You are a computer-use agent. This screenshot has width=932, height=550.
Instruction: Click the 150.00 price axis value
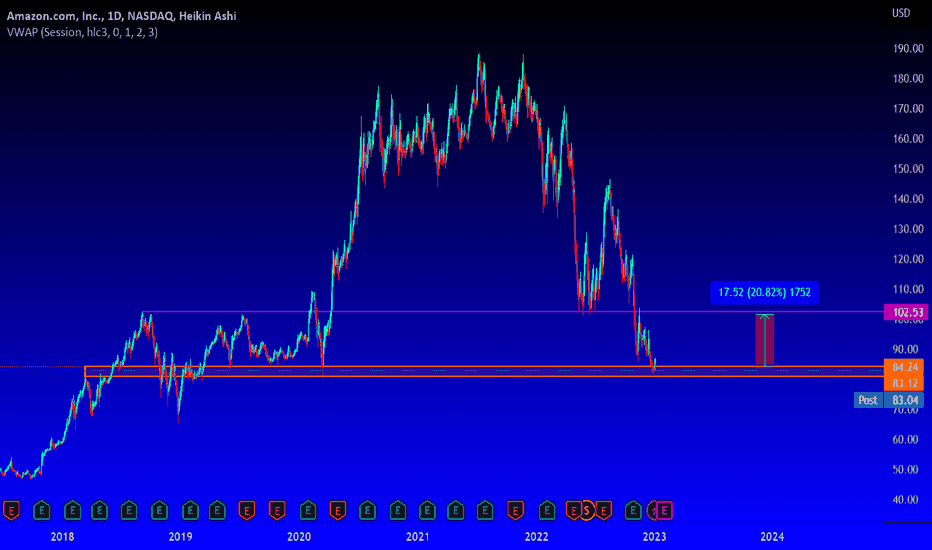pos(908,169)
